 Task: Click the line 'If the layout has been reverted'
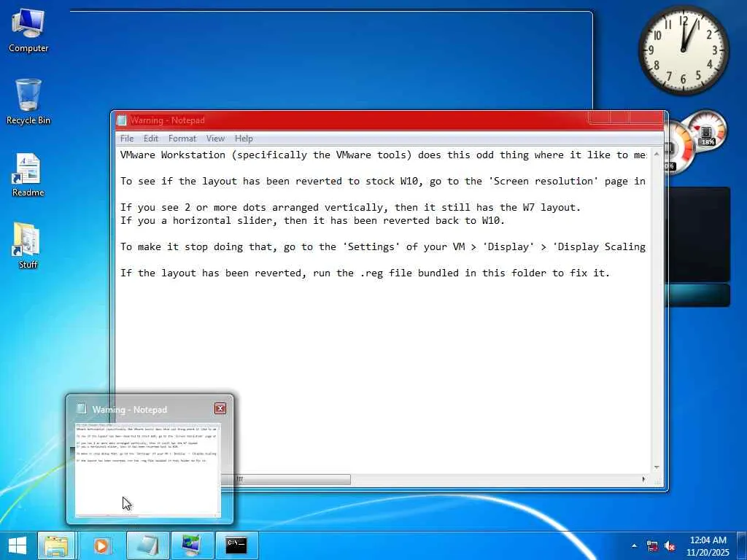click(x=365, y=273)
